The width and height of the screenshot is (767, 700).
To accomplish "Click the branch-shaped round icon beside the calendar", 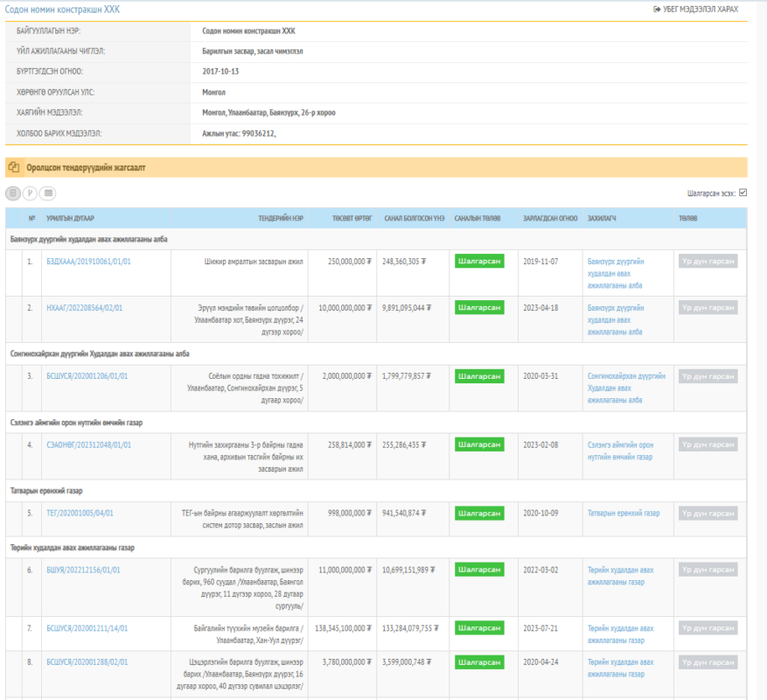I will click(x=30, y=193).
